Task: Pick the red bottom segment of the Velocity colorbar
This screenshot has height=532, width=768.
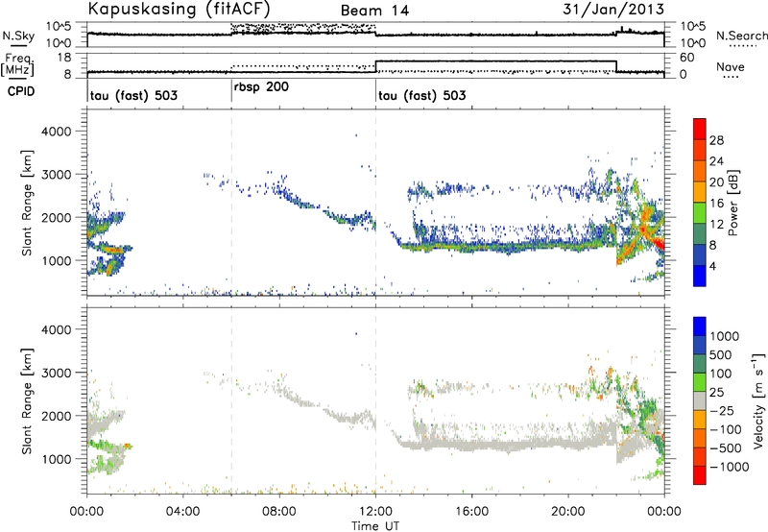Action: tap(700, 475)
